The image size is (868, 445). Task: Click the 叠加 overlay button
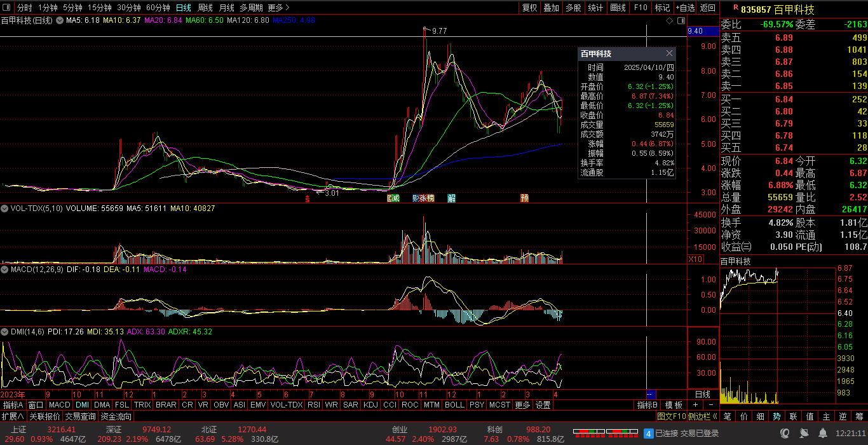click(552, 8)
